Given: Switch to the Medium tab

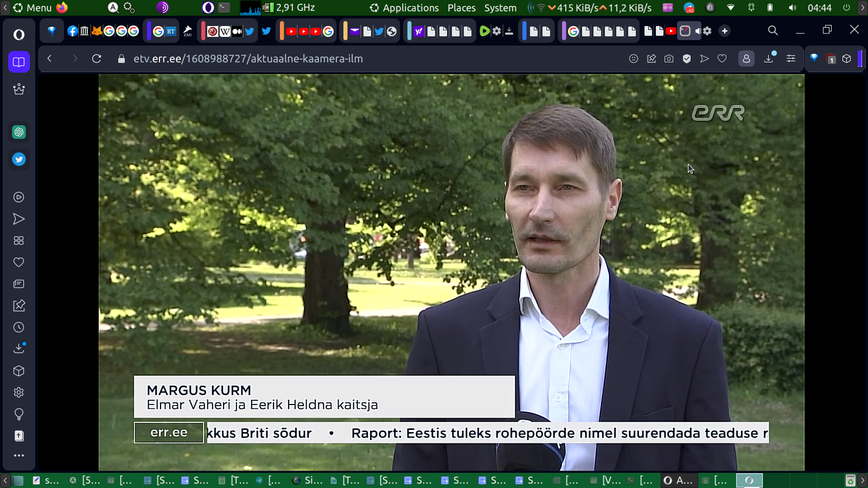Looking at the screenshot, I should [x=237, y=31].
